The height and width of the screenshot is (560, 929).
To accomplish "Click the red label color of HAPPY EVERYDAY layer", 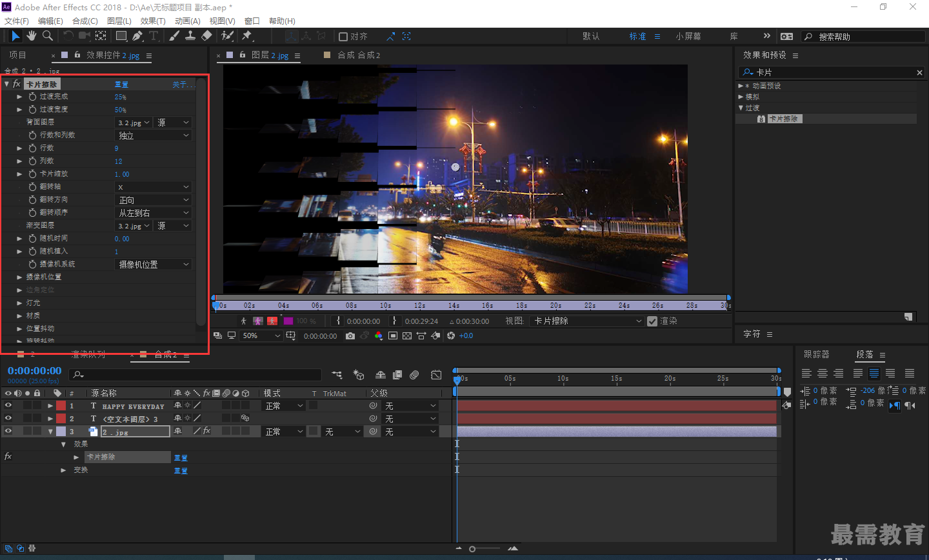I will click(x=61, y=406).
